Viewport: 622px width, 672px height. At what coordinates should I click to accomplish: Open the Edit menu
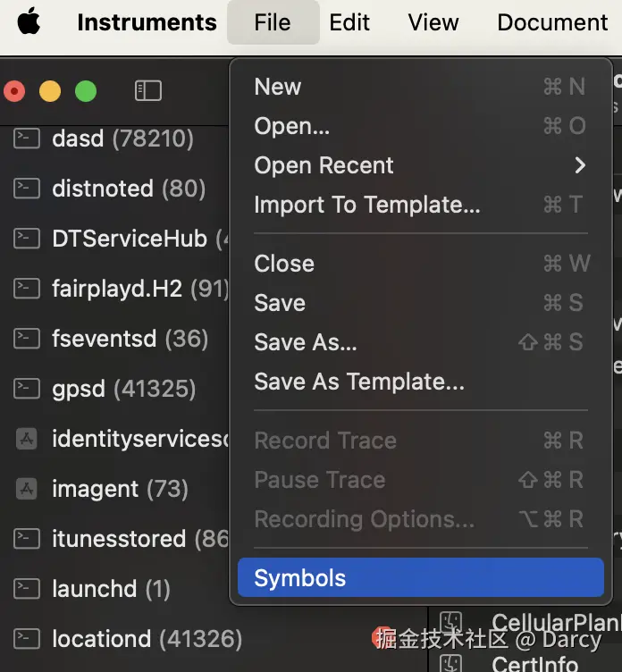[x=349, y=22]
